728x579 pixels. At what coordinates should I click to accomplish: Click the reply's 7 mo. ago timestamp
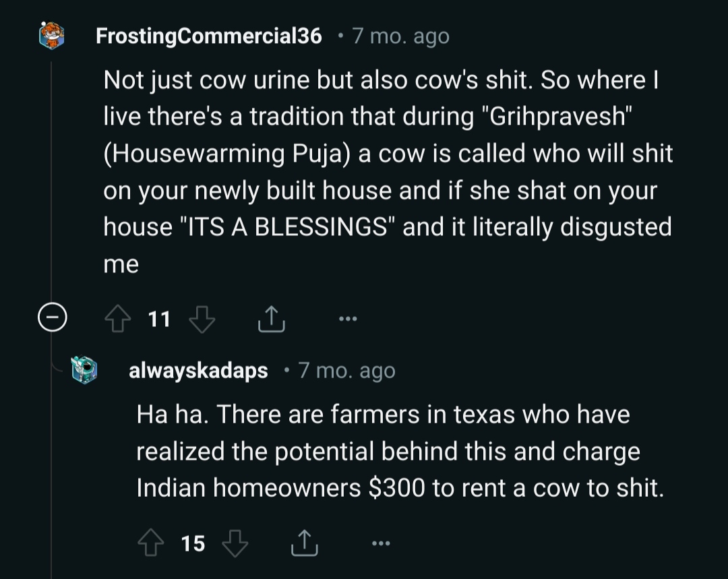click(346, 371)
